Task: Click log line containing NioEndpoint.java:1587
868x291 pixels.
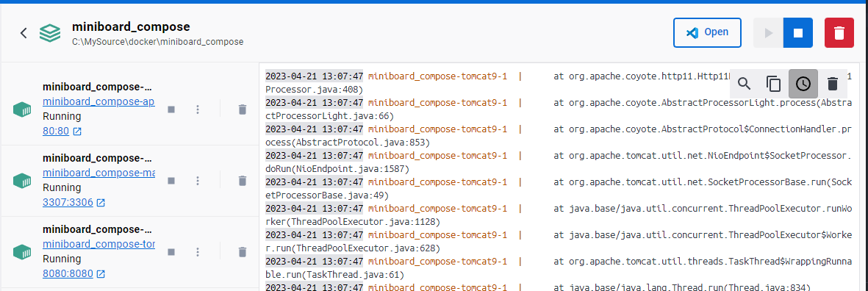Action: pyautogui.click(x=558, y=162)
